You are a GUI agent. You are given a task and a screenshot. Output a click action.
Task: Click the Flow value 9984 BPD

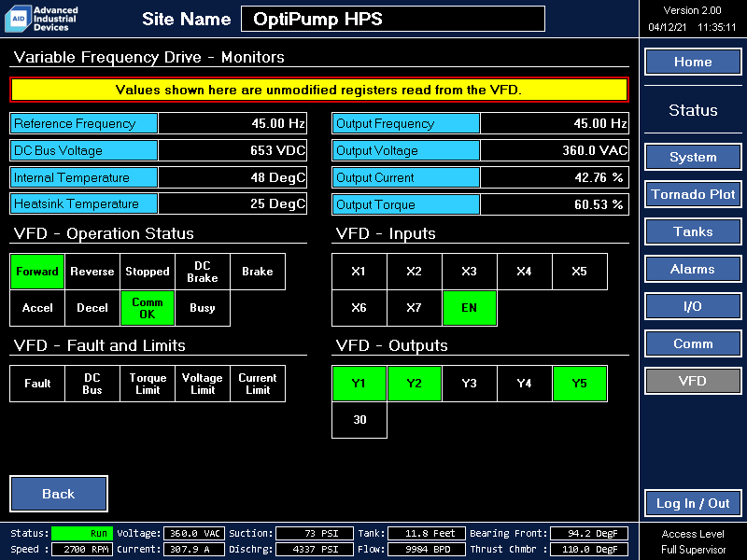427,549
